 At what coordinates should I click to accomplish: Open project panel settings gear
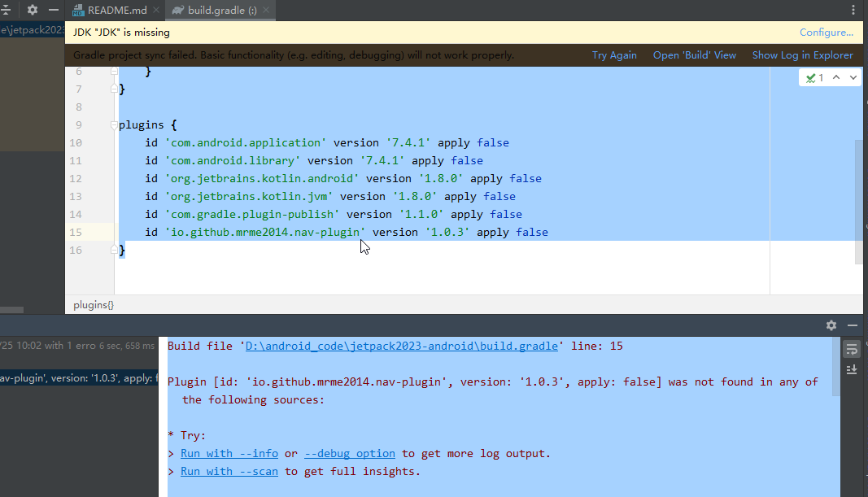[32, 10]
